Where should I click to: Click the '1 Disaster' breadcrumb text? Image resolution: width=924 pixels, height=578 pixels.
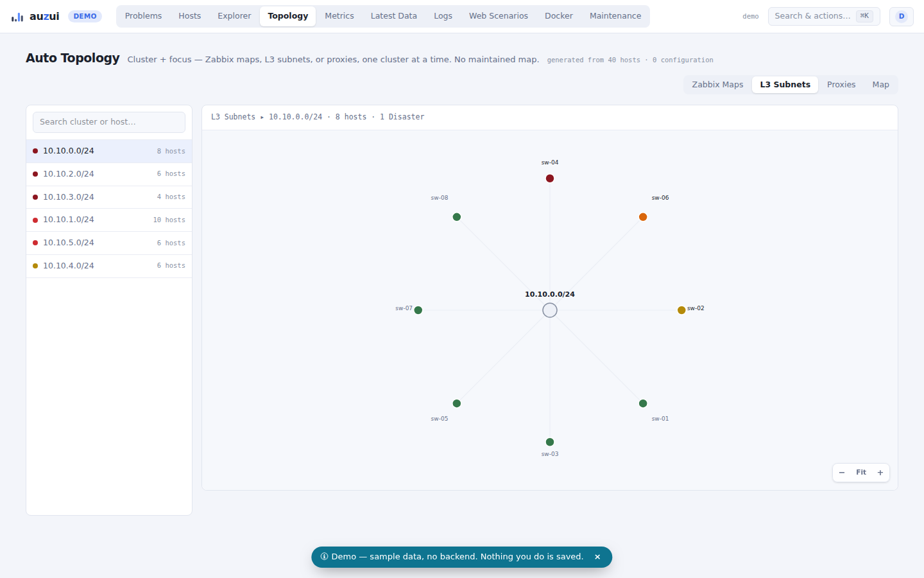pos(402,117)
